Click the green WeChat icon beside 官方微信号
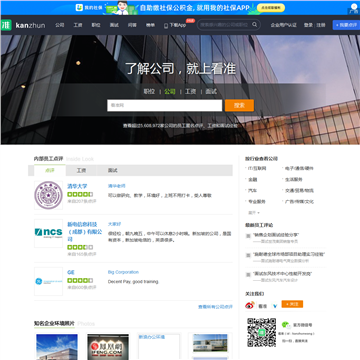The width and height of the screenshot is (360, 360). tap(286, 324)
